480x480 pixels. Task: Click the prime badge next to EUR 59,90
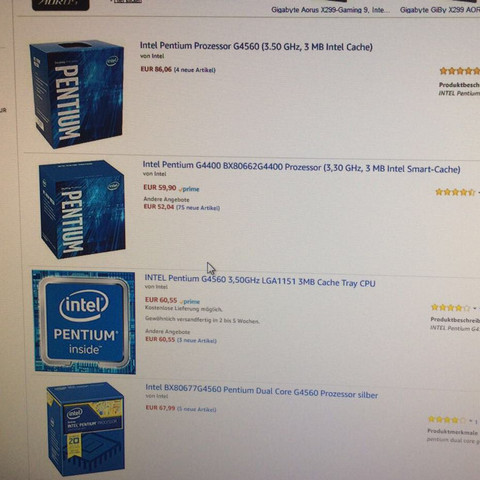pos(189,189)
